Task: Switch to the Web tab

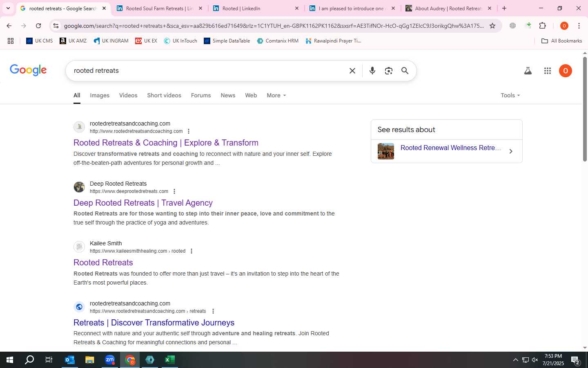Action: (x=251, y=95)
